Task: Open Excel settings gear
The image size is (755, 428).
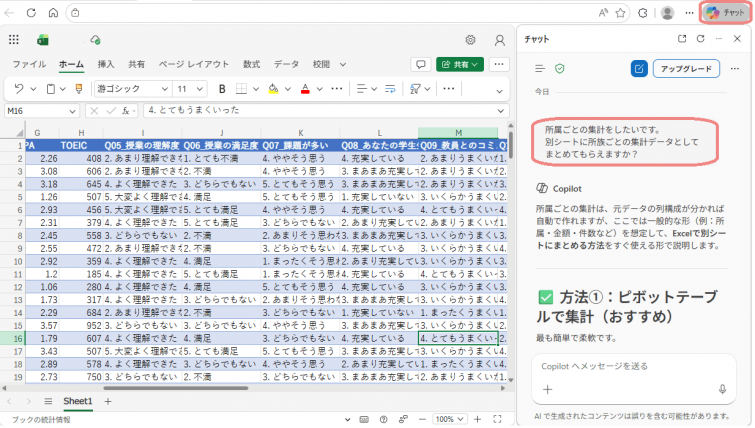Action: tap(470, 40)
